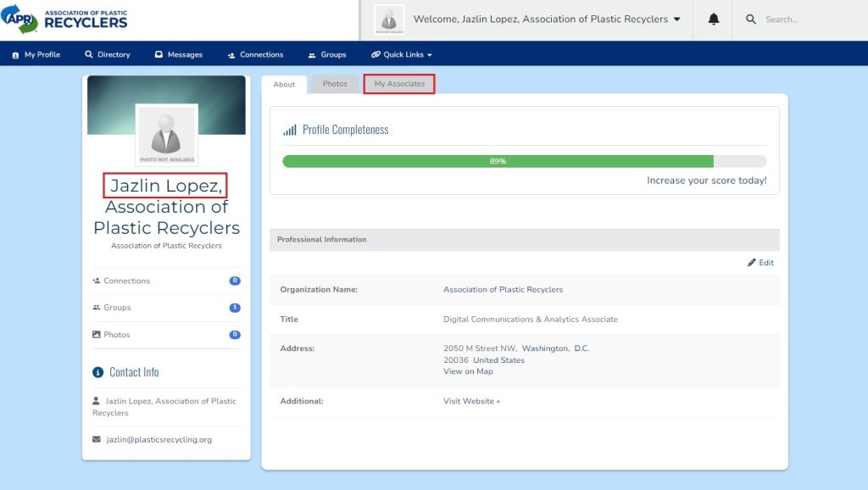Open Groups in navigation bar
This screenshot has height=490, width=868.
coord(327,54)
